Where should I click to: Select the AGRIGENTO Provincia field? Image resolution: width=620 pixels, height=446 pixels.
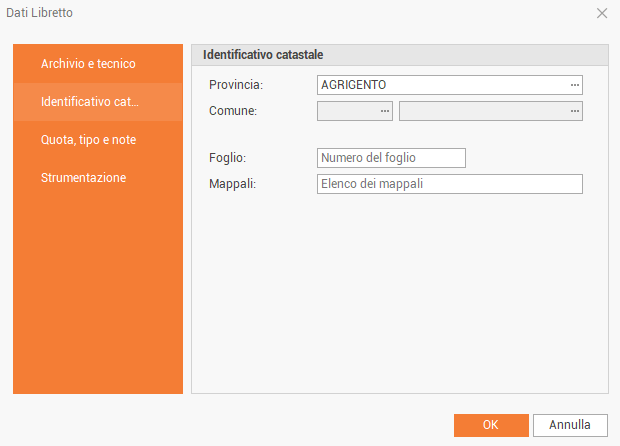pos(440,85)
